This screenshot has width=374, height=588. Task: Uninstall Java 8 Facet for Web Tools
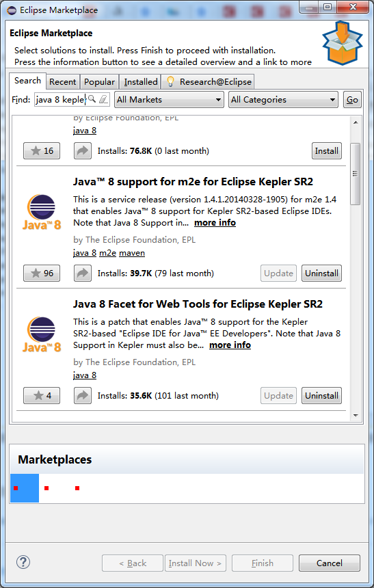pos(321,396)
